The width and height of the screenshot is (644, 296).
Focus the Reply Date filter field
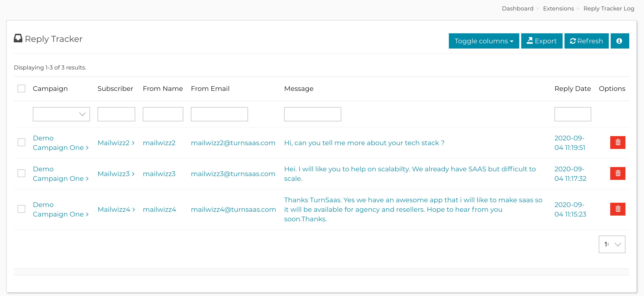[x=573, y=114]
